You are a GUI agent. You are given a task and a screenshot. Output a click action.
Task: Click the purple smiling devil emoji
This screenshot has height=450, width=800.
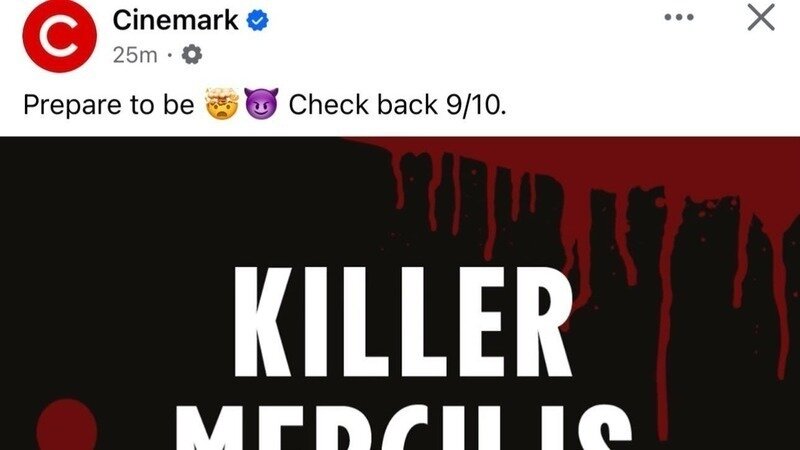(x=261, y=104)
